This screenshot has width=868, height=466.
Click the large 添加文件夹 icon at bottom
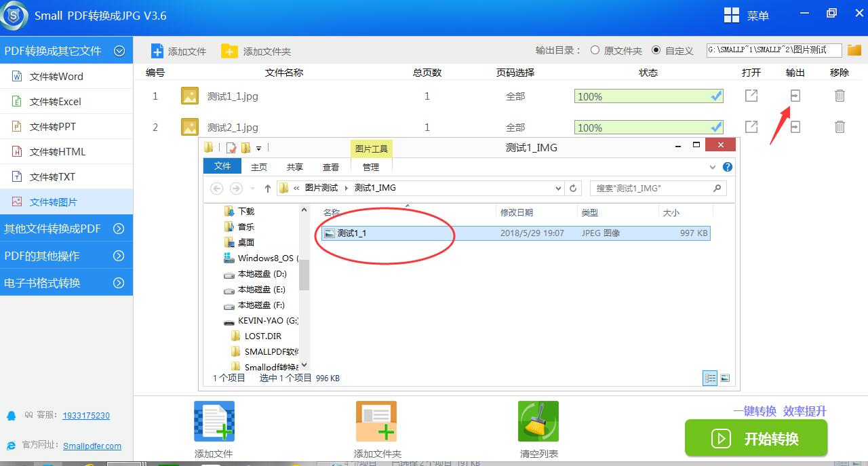coord(376,421)
